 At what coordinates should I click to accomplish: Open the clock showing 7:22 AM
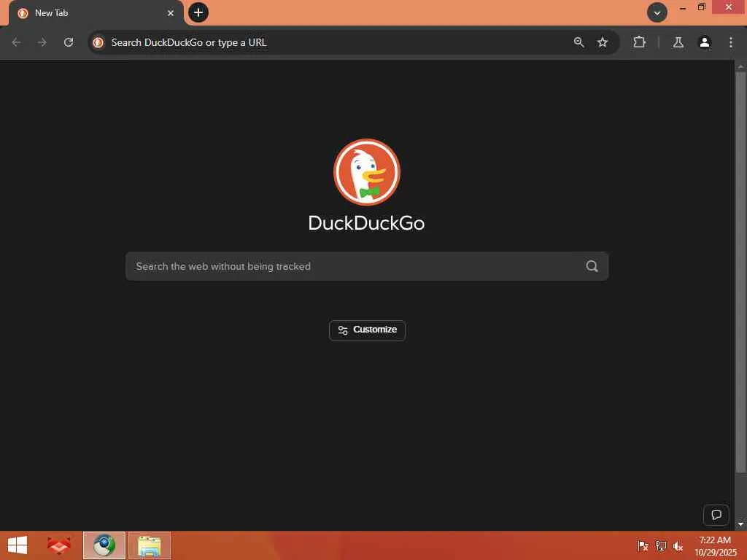(715, 545)
